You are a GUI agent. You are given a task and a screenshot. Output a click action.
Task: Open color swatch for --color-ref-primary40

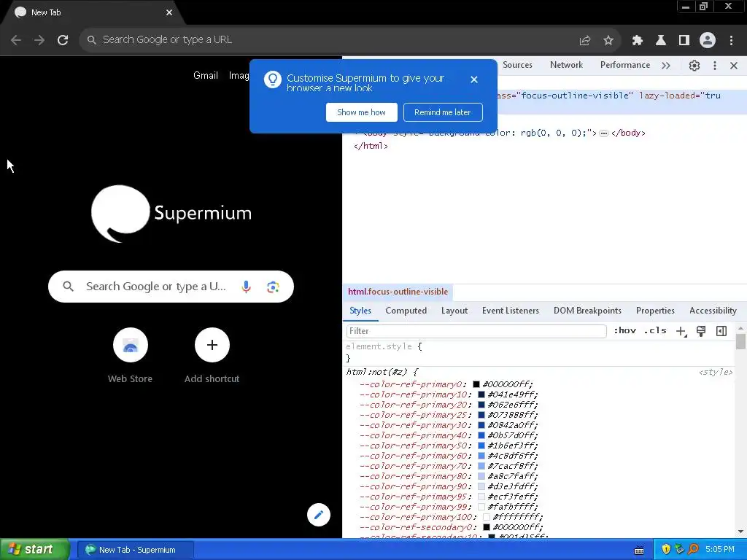pyautogui.click(x=481, y=436)
